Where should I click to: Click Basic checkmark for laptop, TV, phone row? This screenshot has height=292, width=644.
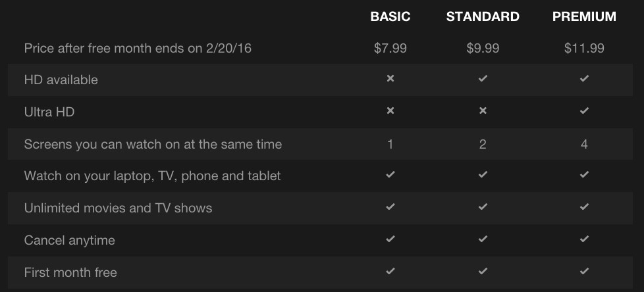tap(390, 175)
